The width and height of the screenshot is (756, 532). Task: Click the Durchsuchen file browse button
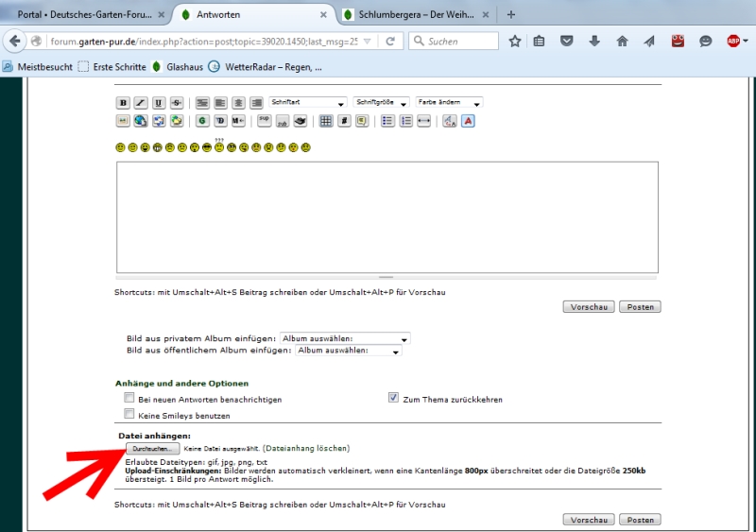coord(151,448)
